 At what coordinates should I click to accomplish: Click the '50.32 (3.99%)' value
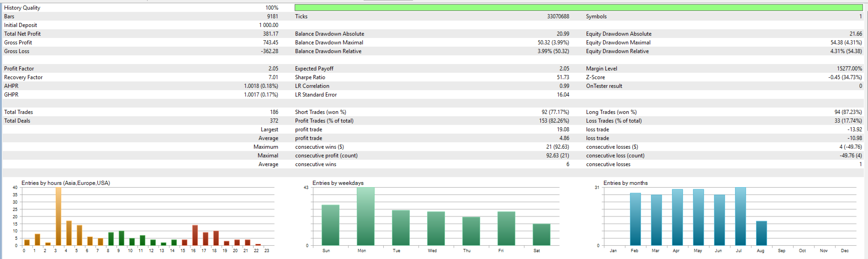pyautogui.click(x=553, y=43)
